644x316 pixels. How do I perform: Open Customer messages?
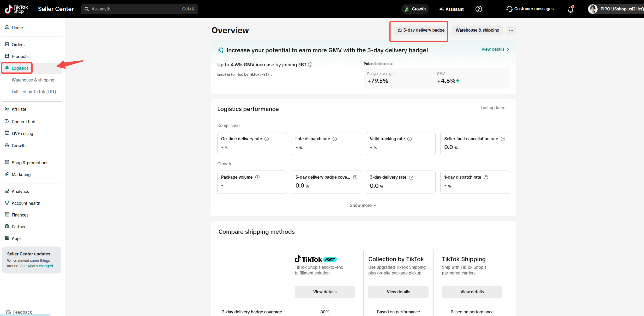(530, 9)
